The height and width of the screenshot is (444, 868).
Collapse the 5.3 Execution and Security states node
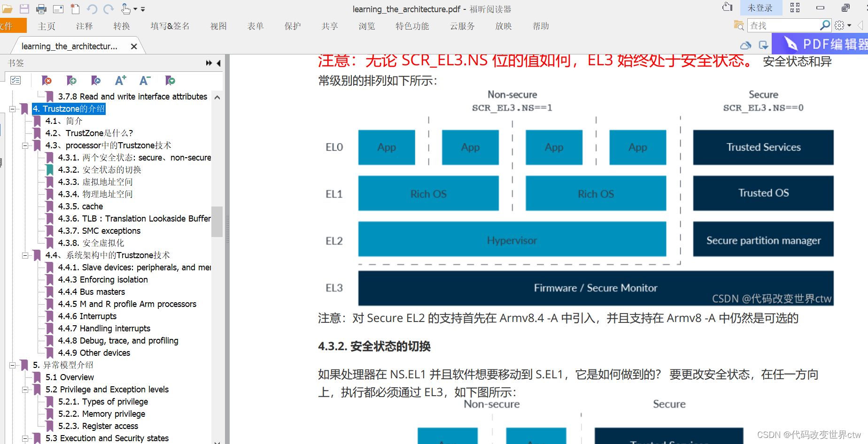point(25,438)
